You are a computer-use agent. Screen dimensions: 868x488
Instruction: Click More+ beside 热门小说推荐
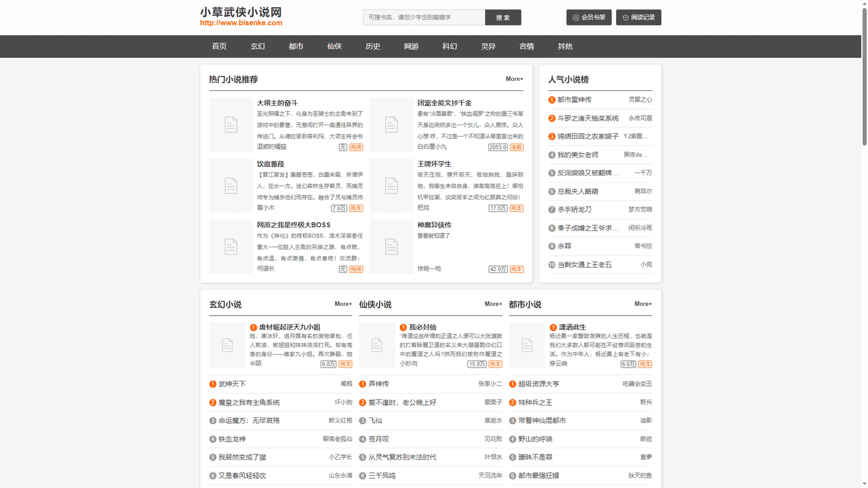coord(514,79)
